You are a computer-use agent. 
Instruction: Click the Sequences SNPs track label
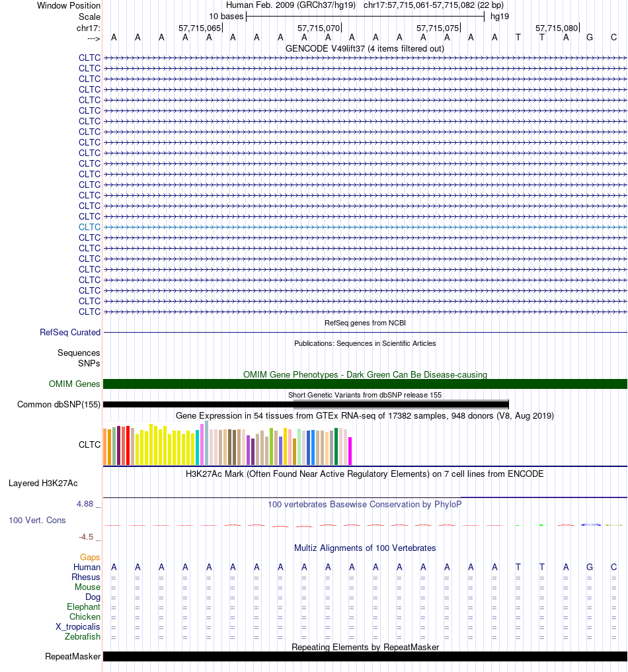[x=79, y=358]
